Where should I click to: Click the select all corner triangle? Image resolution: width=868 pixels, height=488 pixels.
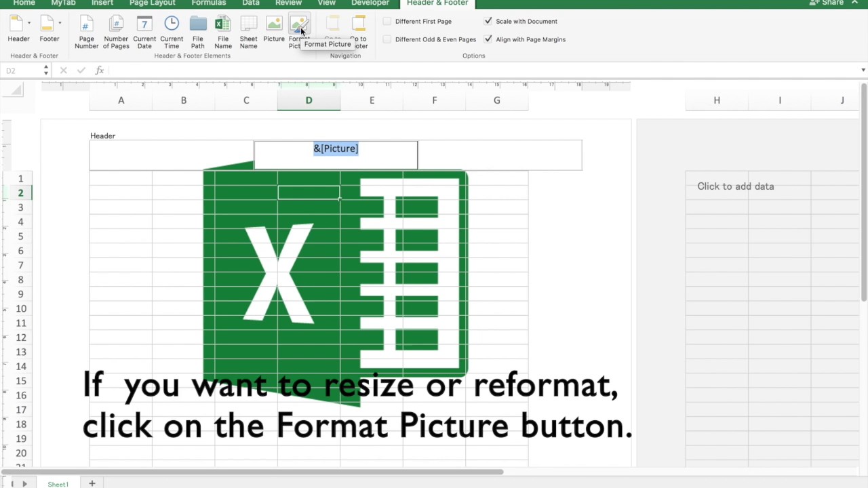click(16, 89)
